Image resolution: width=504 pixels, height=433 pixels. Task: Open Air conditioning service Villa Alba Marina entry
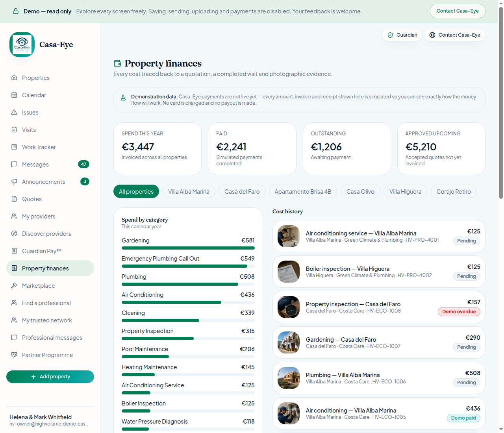coord(379,236)
